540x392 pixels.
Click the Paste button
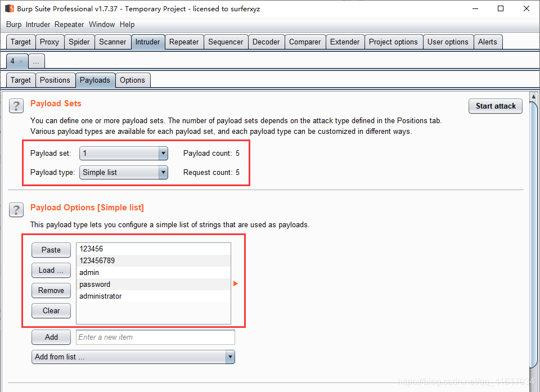point(51,250)
